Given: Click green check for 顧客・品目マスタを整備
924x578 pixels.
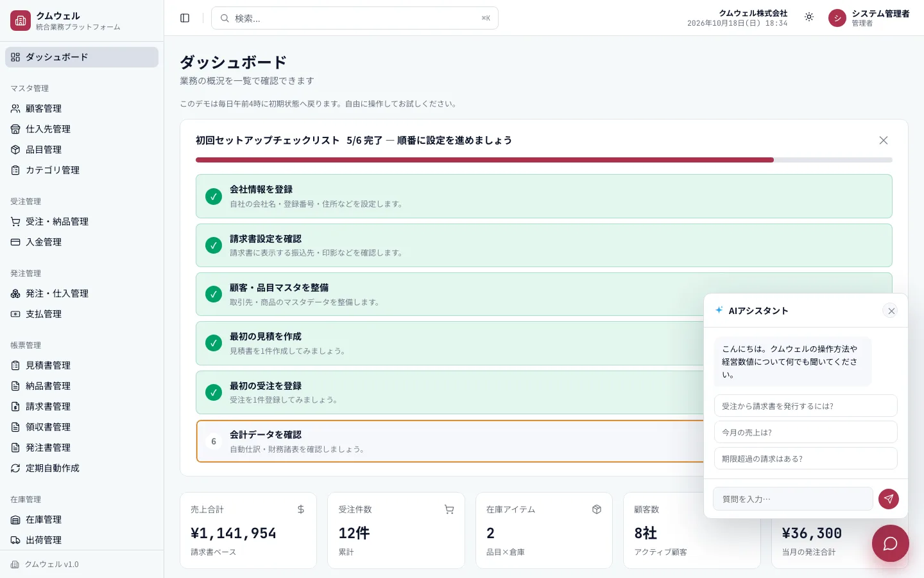Looking at the screenshot, I should click(x=214, y=294).
